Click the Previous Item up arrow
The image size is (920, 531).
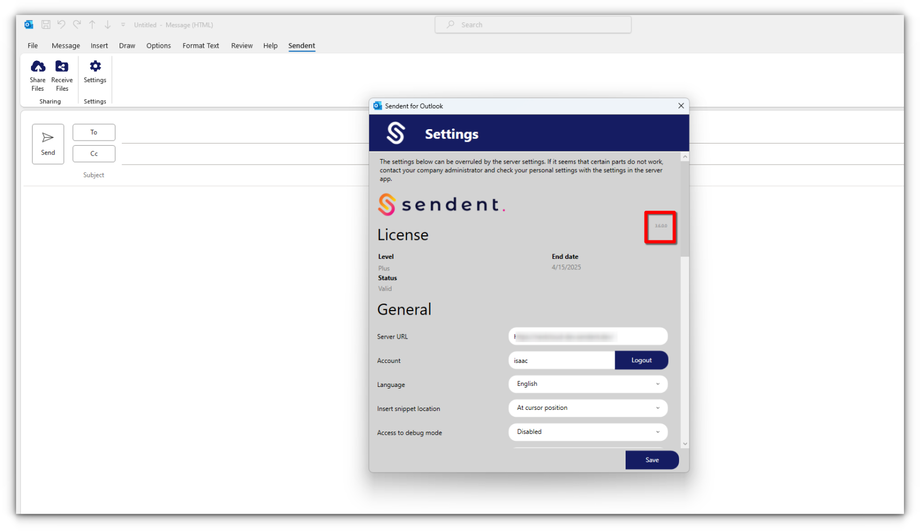point(92,25)
